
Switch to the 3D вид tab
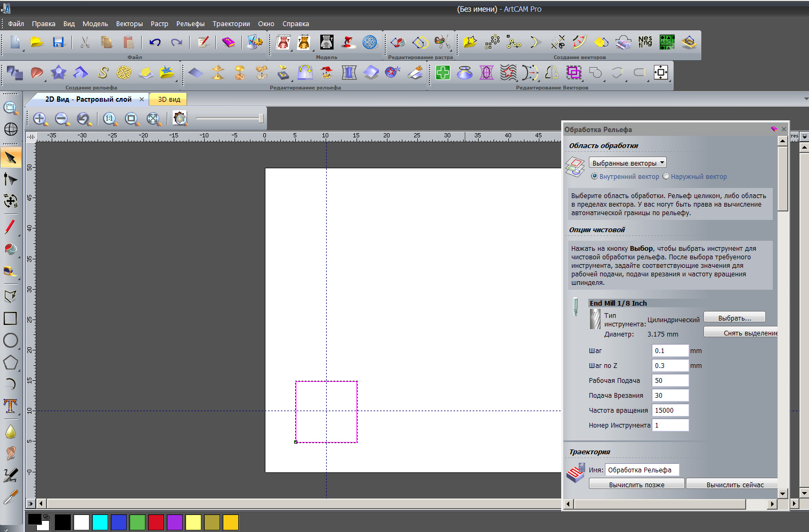tap(169, 99)
